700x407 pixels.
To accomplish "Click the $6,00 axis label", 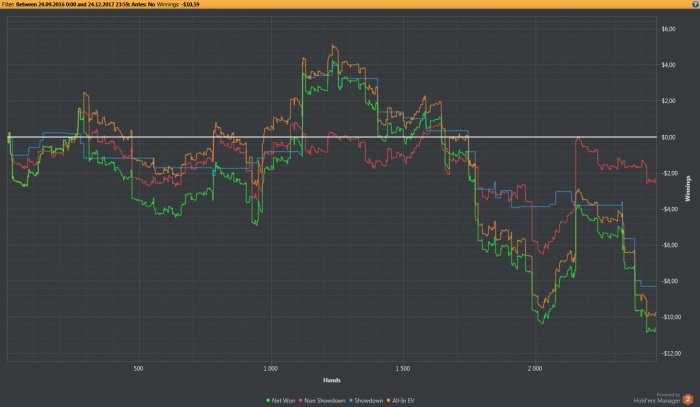I will [668, 29].
